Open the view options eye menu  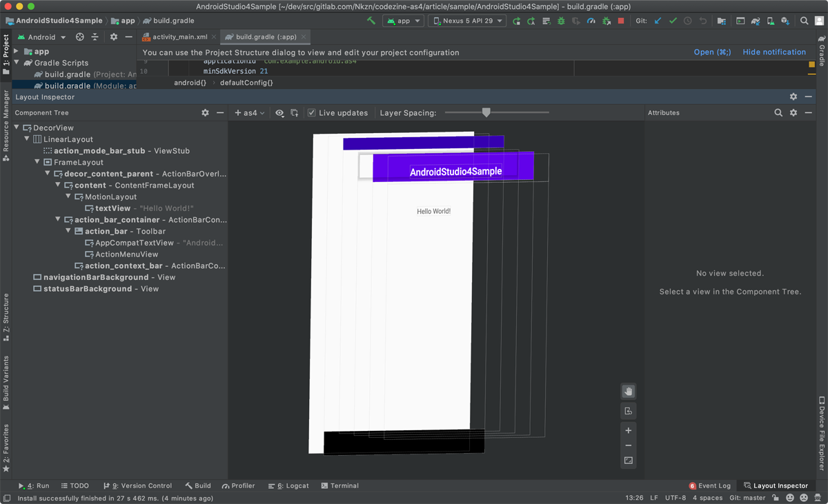pyautogui.click(x=279, y=113)
